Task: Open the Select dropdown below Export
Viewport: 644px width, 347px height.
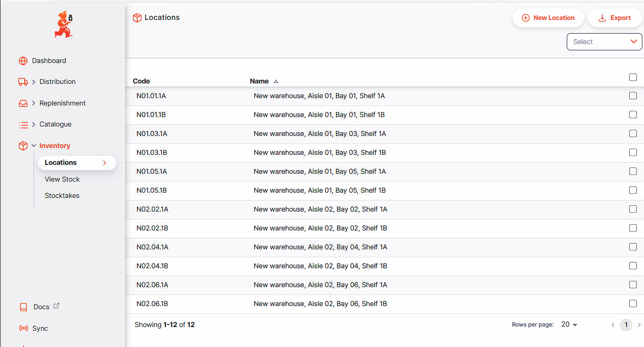Action: pos(604,42)
